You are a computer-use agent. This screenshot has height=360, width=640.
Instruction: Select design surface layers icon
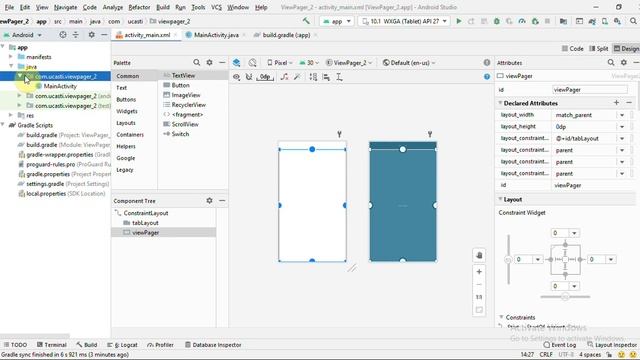click(x=236, y=62)
